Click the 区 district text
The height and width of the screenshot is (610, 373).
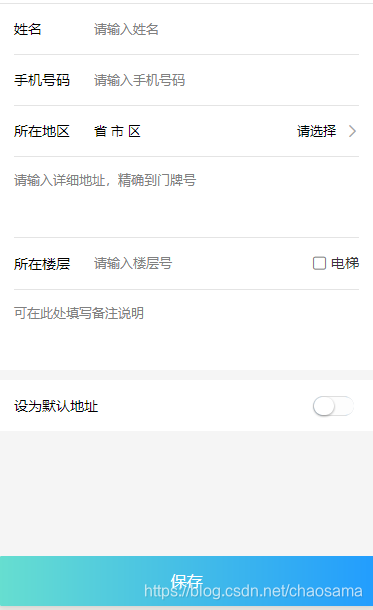[x=134, y=131]
